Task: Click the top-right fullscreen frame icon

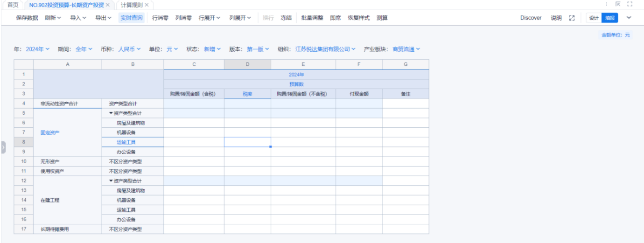Action: [630, 4]
